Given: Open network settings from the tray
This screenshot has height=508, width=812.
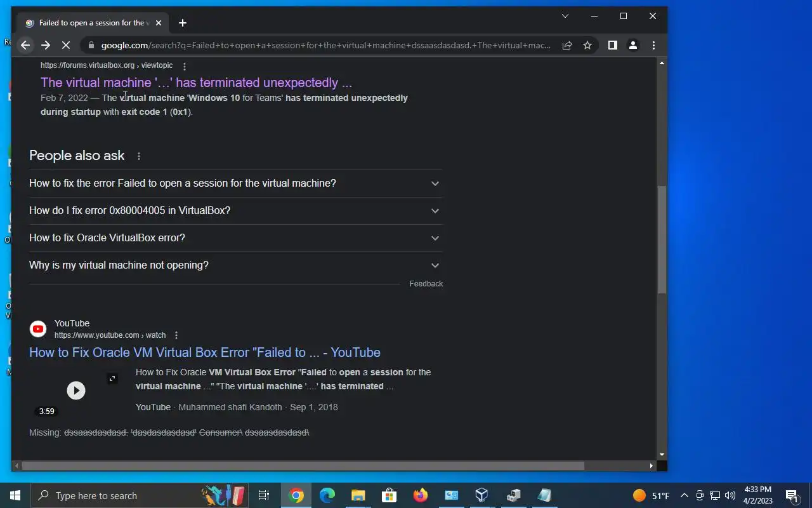Looking at the screenshot, I should click(715, 495).
